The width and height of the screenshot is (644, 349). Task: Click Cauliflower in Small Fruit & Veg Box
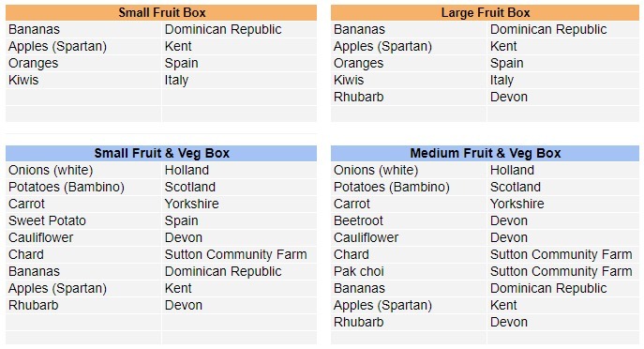tap(83, 237)
